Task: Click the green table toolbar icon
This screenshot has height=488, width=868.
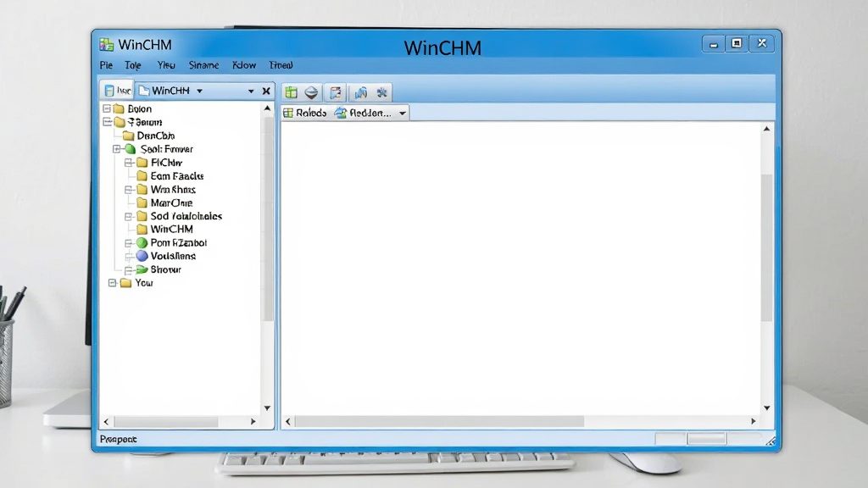Action: pyautogui.click(x=292, y=92)
